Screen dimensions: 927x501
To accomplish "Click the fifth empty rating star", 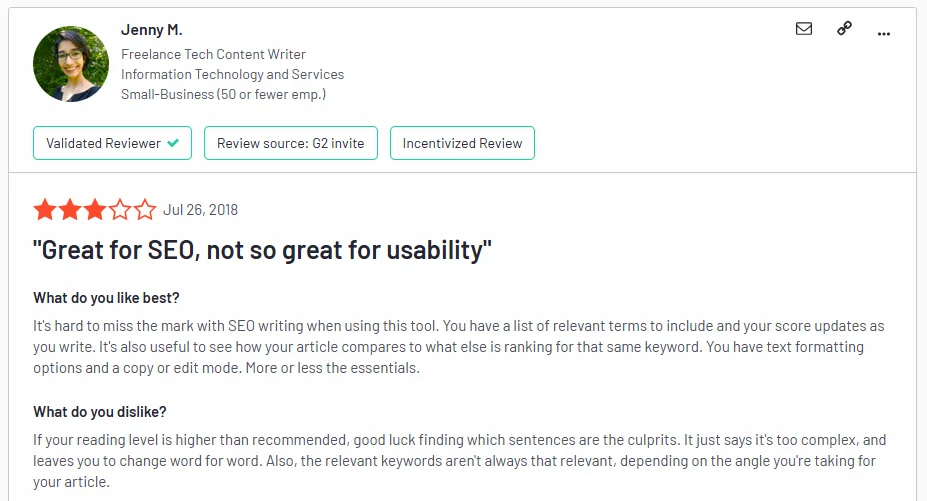I will coord(145,210).
